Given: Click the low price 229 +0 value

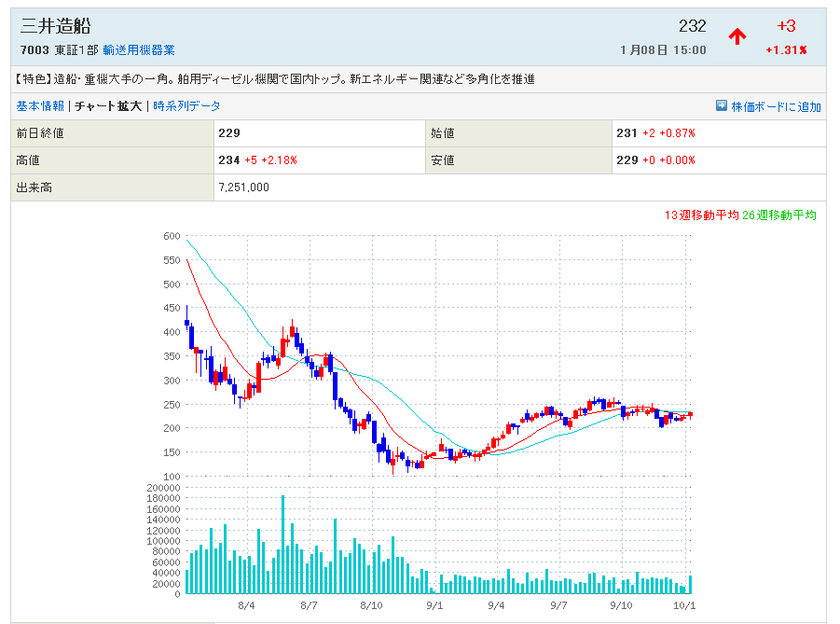Looking at the screenshot, I should [x=655, y=160].
